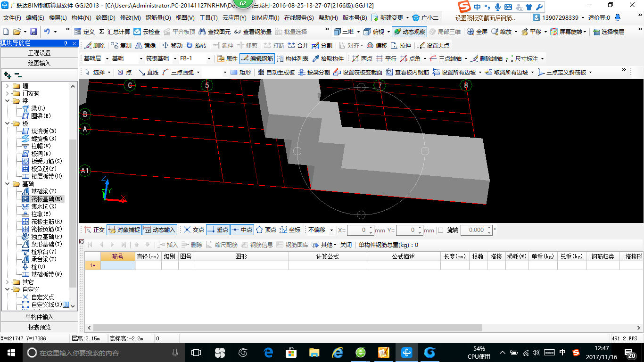
Task: Click the 偏移 offset tool
Action: pyautogui.click(x=377, y=46)
